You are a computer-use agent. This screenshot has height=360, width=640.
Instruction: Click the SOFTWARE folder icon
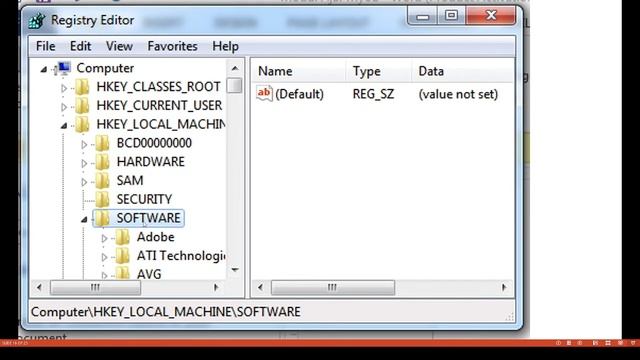click(102, 218)
